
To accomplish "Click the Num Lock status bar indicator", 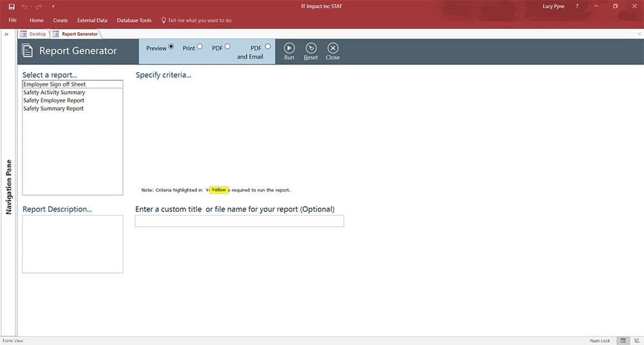I will tap(600, 341).
